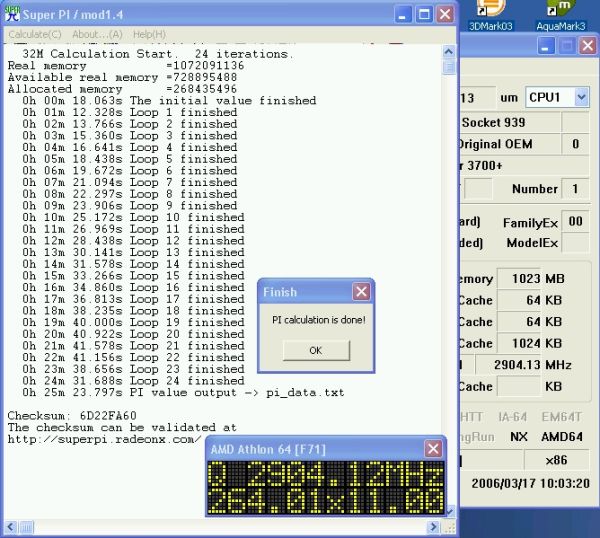Click the superpi.radeonx.com URL text
The image size is (600, 538).
tap(104, 439)
